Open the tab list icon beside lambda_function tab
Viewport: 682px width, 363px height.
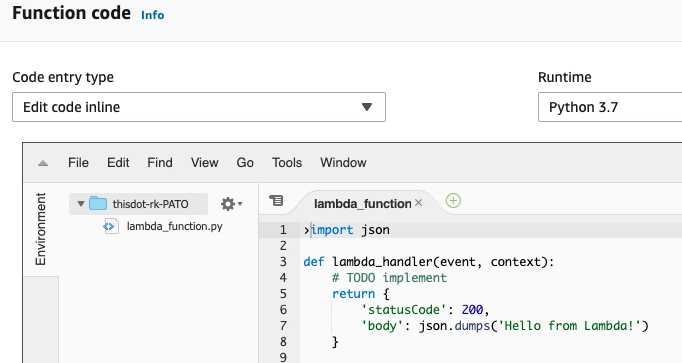(x=276, y=200)
